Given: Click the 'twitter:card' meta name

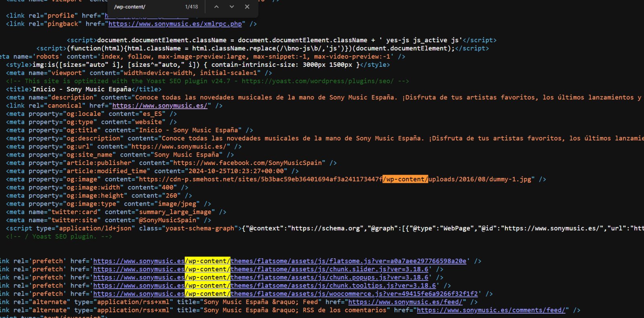Looking at the screenshot, I should 74,212.
